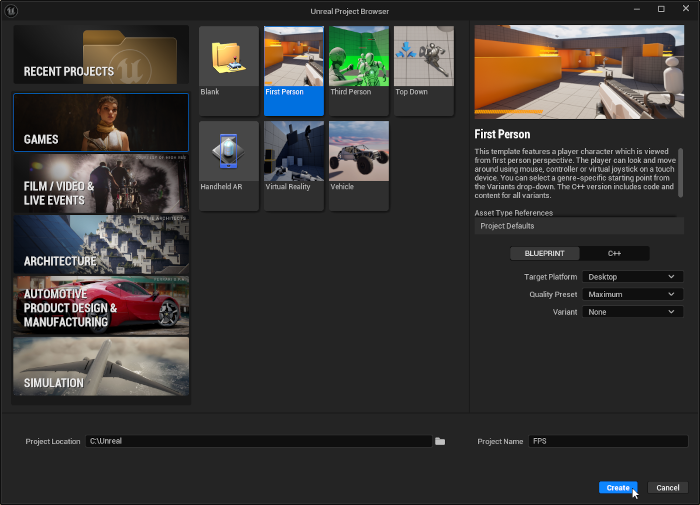Click the First Person template
Screen dimensions: 700x505
pyautogui.click(x=293, y=62)
